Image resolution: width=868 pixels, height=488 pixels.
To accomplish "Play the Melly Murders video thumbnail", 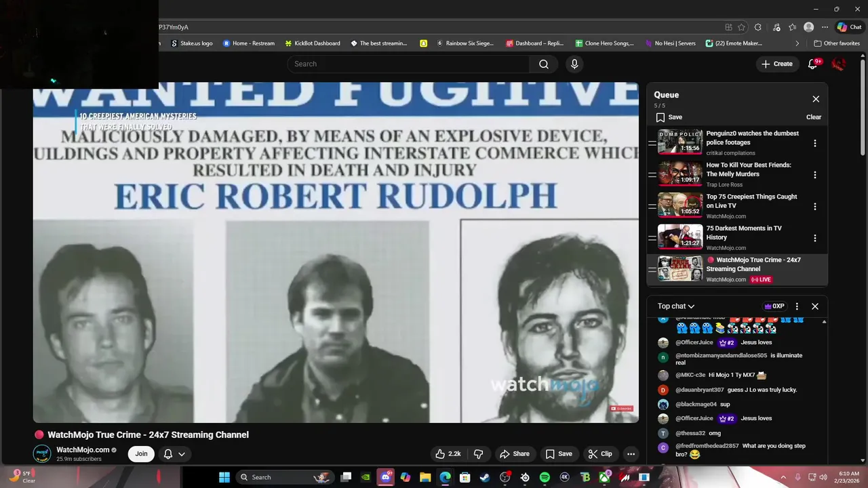I will pyautogui.click(x=680, y=174).
